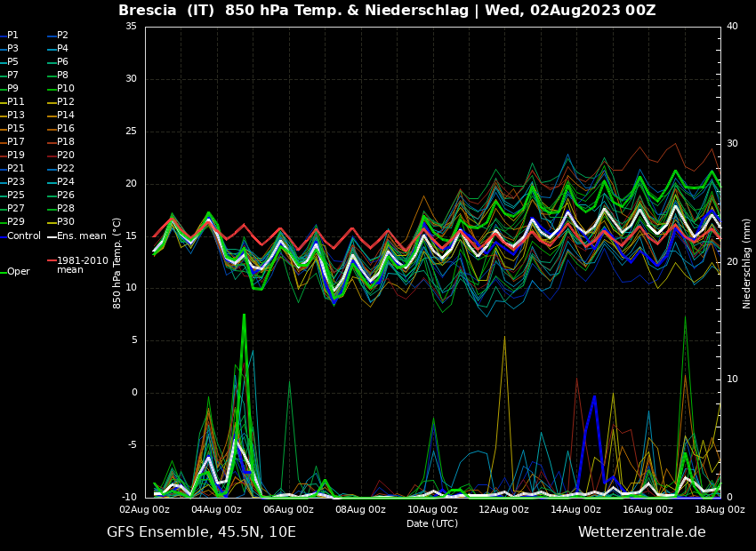Click the P7 legend entry
This screenshot has height=551, width=756.
point(9,76)
